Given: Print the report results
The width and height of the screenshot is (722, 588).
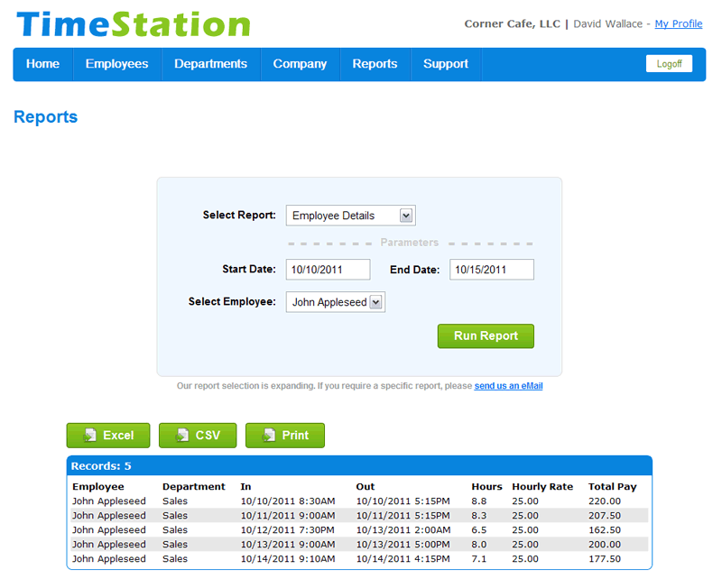Looking at the screenshot, I should pos(285,436).
